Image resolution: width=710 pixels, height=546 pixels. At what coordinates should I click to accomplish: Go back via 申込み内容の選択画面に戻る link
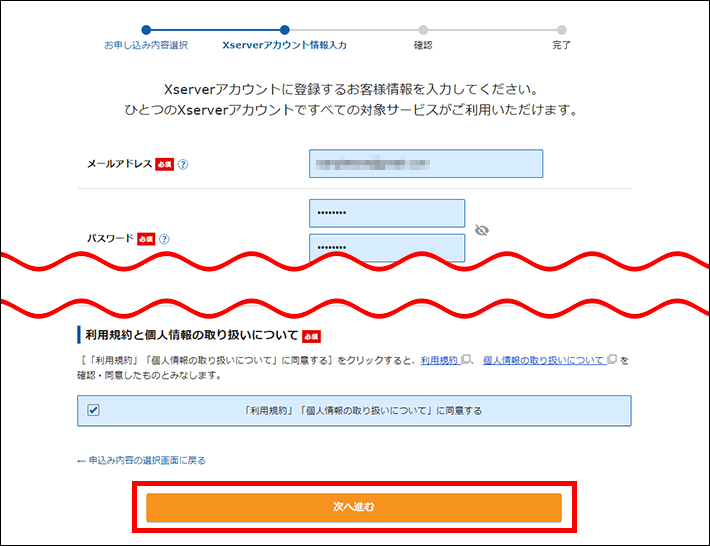(x=141, y=460)
